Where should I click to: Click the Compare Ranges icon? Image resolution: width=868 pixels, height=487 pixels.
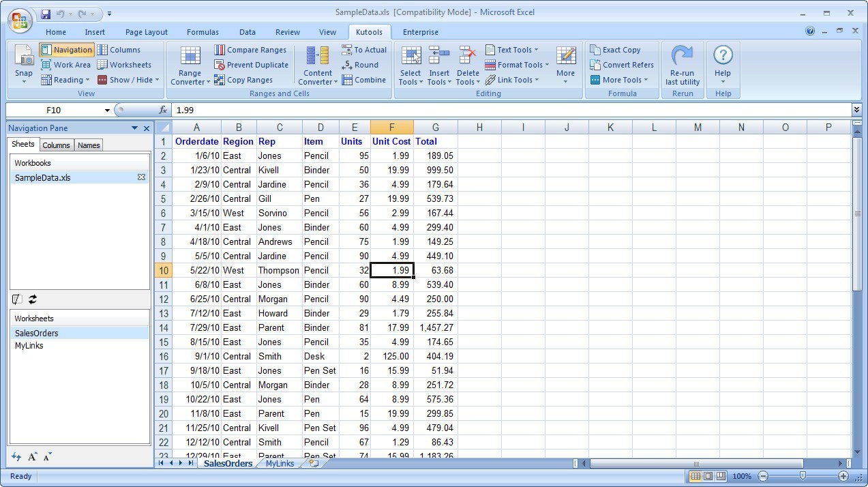point(220,50)
